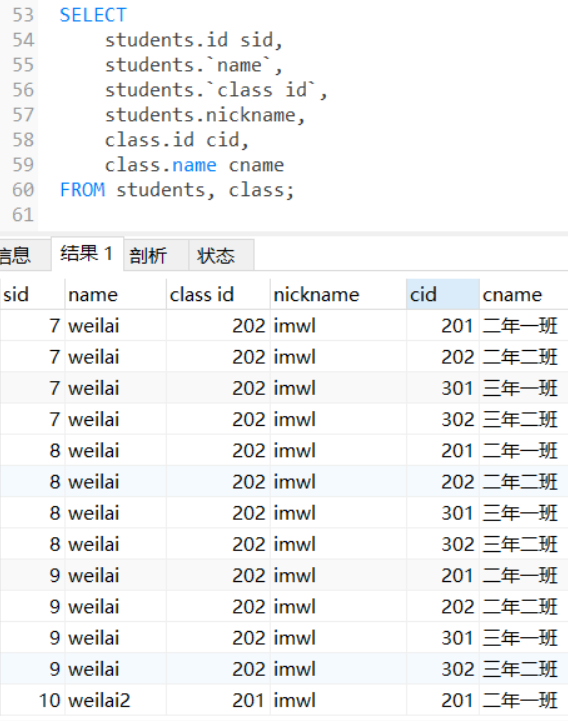Select cid 202 in the sid 7 rows

442,357
